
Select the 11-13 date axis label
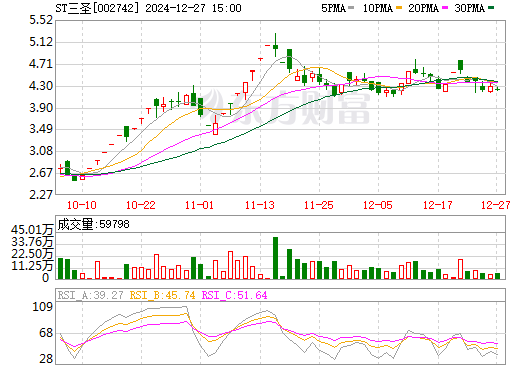pyautogui.click(x=260, y=205)
